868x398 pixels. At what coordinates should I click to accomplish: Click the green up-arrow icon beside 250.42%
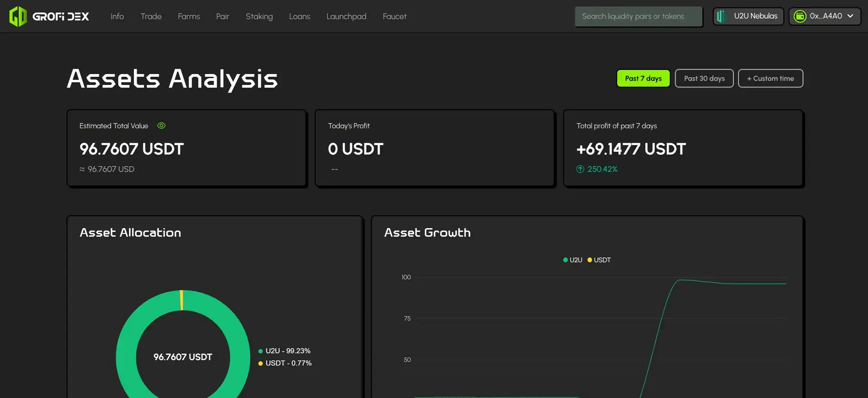click(x=580, y=169)
